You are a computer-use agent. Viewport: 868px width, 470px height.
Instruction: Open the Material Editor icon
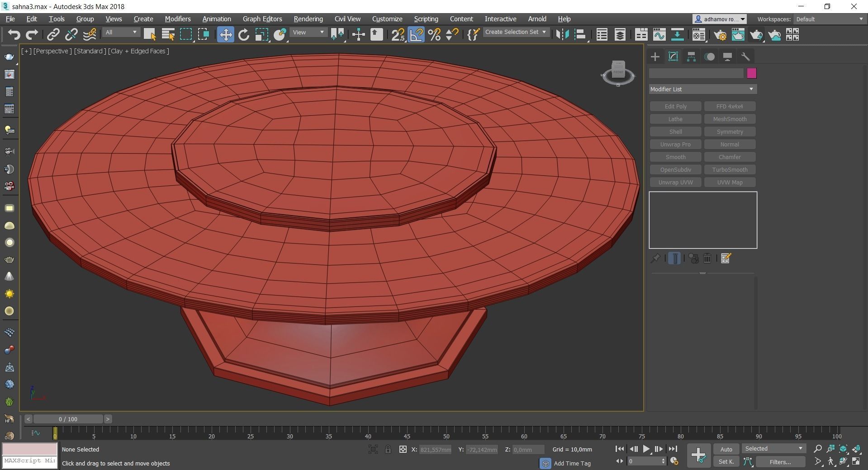pyautogui.click(x=698, y=35)
